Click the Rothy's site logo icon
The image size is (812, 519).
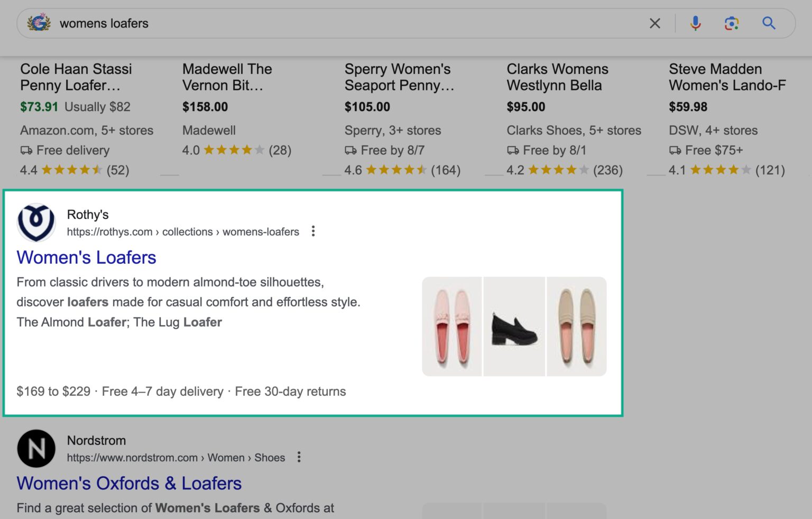point(36,222)
